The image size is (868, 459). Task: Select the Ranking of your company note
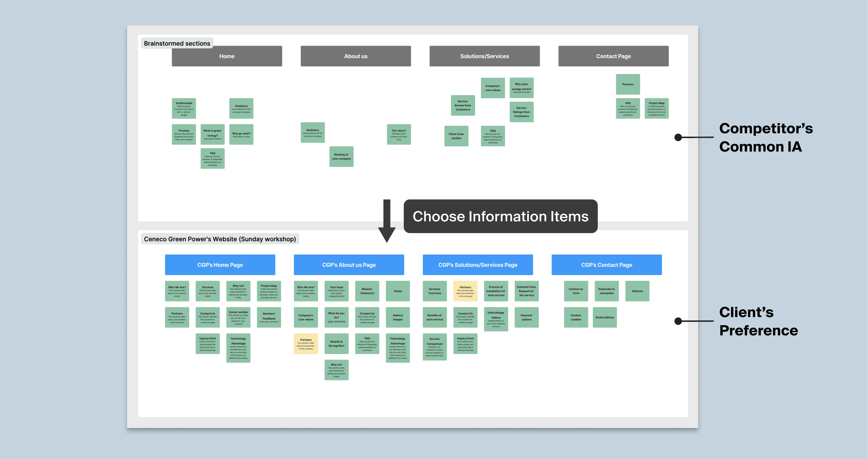[x=341, y=156]
